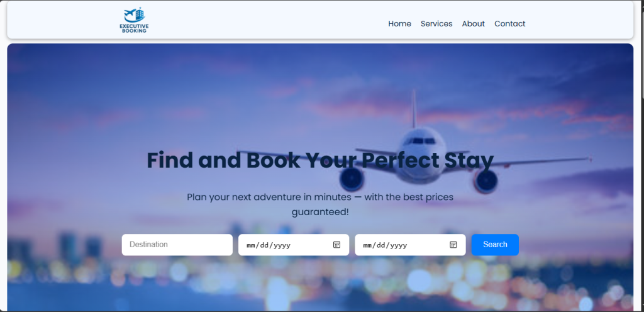Viewport: 644px width, 312px height.
Task: Select day segment of second date field
Action: 382,245
